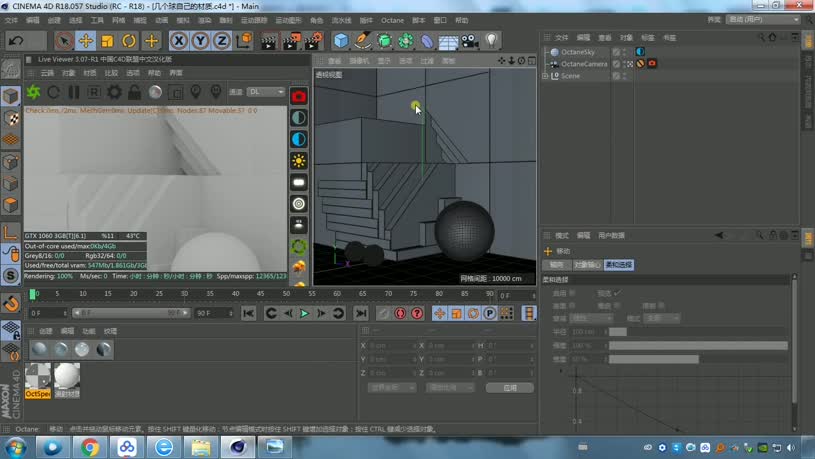Click the Undo arrow in the toolbar

pyautogui.click(x=16, y=41)
